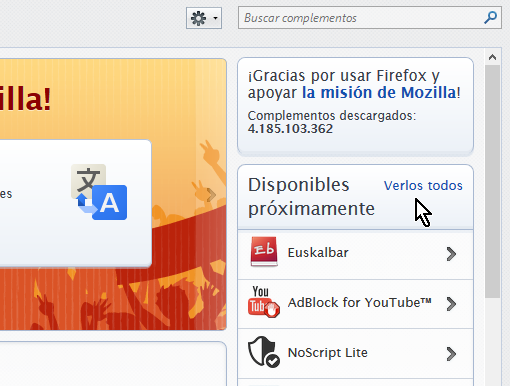
Task: Open the NoScript Lite add-on entry
Action: [x=355, y=354]
